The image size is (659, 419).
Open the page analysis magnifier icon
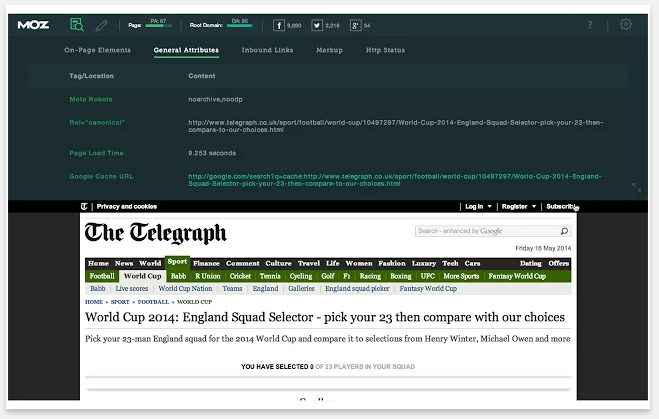click(76, 25)
